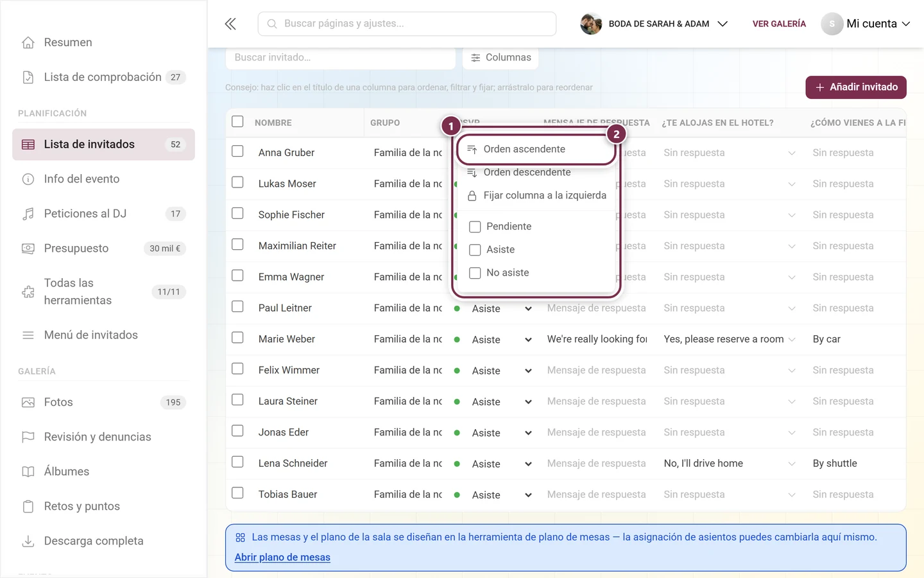Open Resumen home icon in sidebar
The image size is (924, 578).
[x=28, y=42]
